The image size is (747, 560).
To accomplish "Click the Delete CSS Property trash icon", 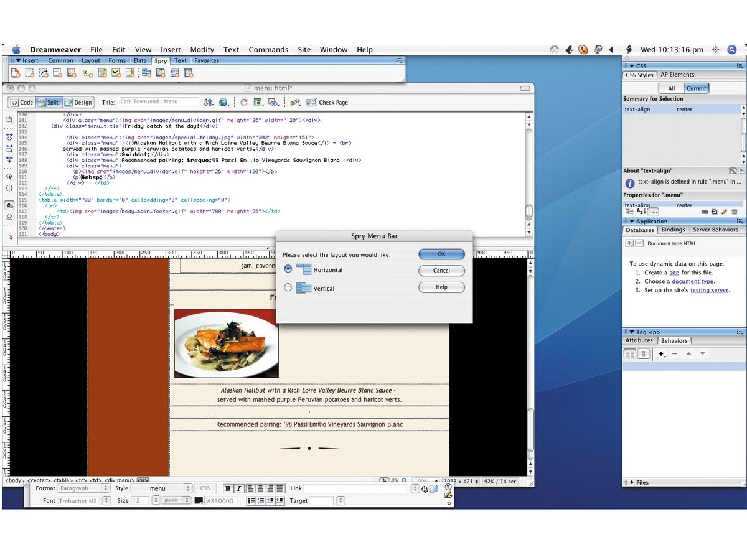I will click(734, 212).
